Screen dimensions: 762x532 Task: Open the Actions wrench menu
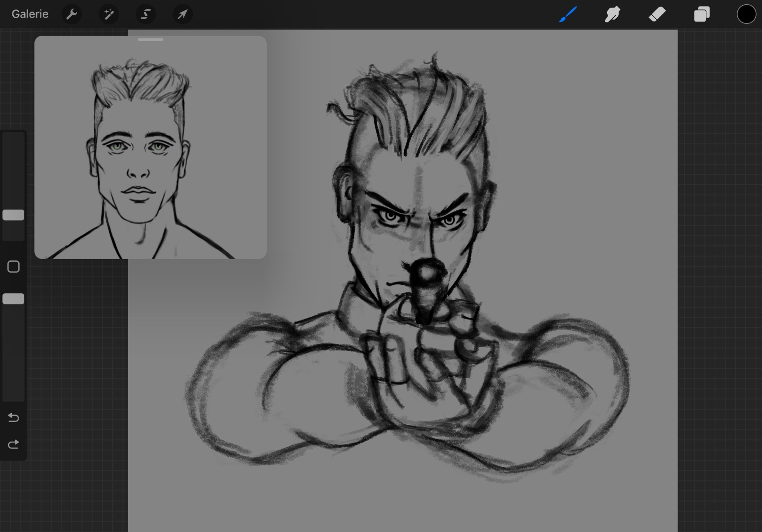71,14
